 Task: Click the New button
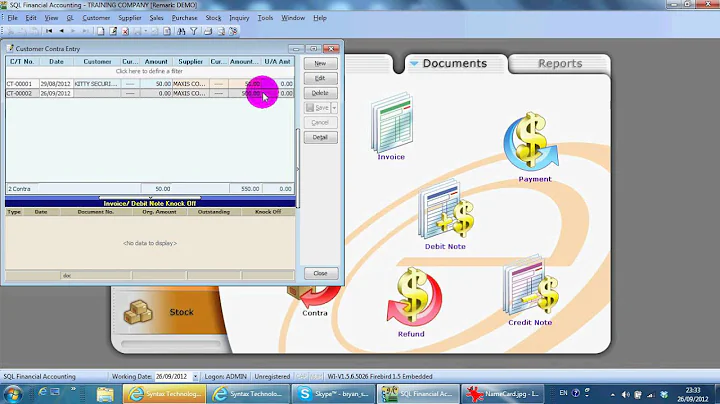click(321, 63)
